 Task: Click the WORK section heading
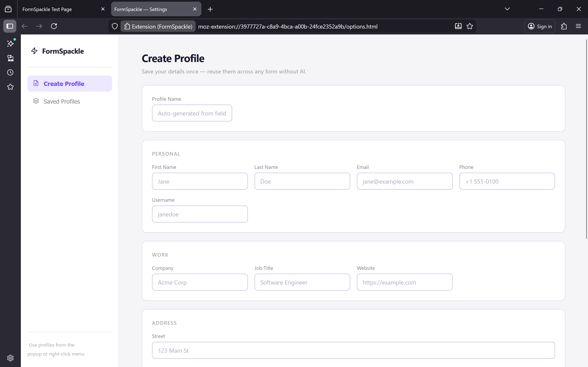coord(160,255)
